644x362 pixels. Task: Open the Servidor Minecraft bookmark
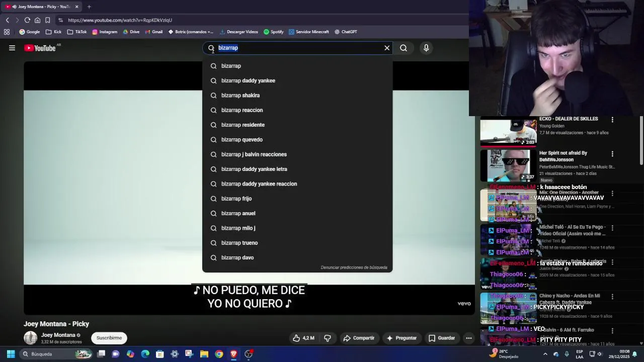click(309, 32)
